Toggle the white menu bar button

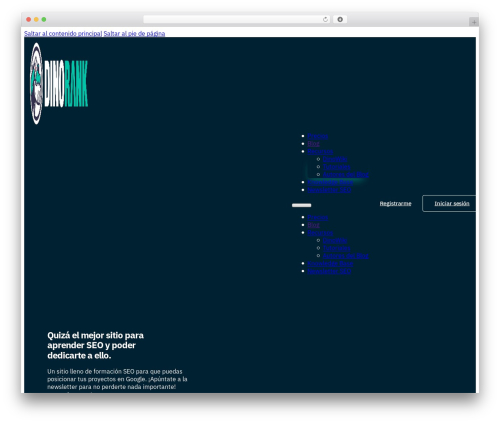301,205
